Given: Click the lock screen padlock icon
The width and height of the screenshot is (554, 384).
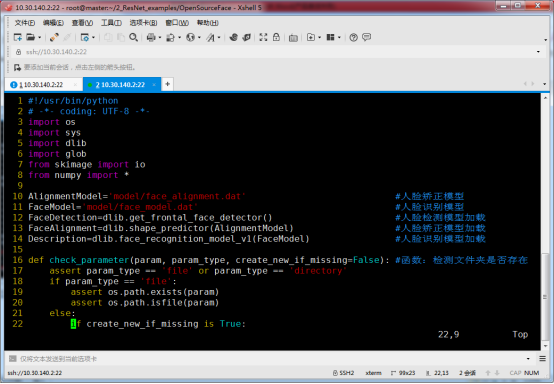Looking at the screenshot, I should tap(276, 37).
